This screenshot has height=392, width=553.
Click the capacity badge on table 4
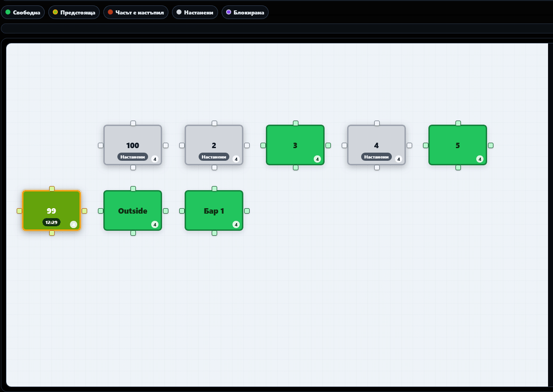coord(399,159)
